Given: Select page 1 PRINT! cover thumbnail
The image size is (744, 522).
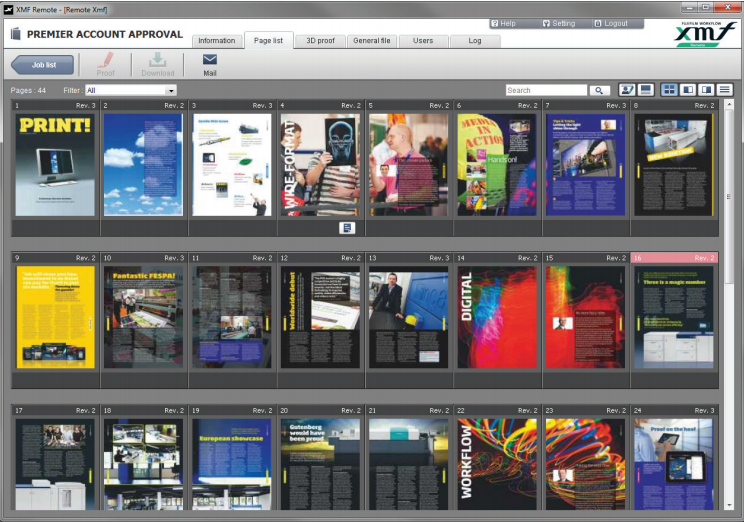Looking at the screenshot, I should pyautogui.click(x=55, y=165).
